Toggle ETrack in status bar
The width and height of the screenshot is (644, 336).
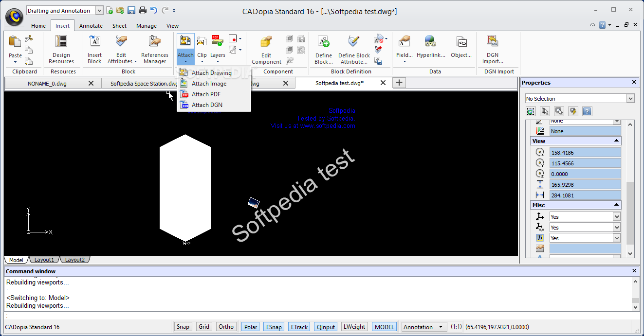pos(299,327)
